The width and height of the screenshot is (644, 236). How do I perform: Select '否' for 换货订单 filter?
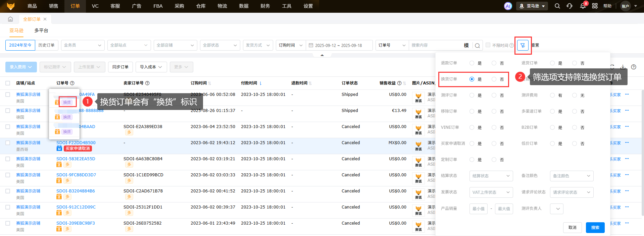[x=494, y=79]
